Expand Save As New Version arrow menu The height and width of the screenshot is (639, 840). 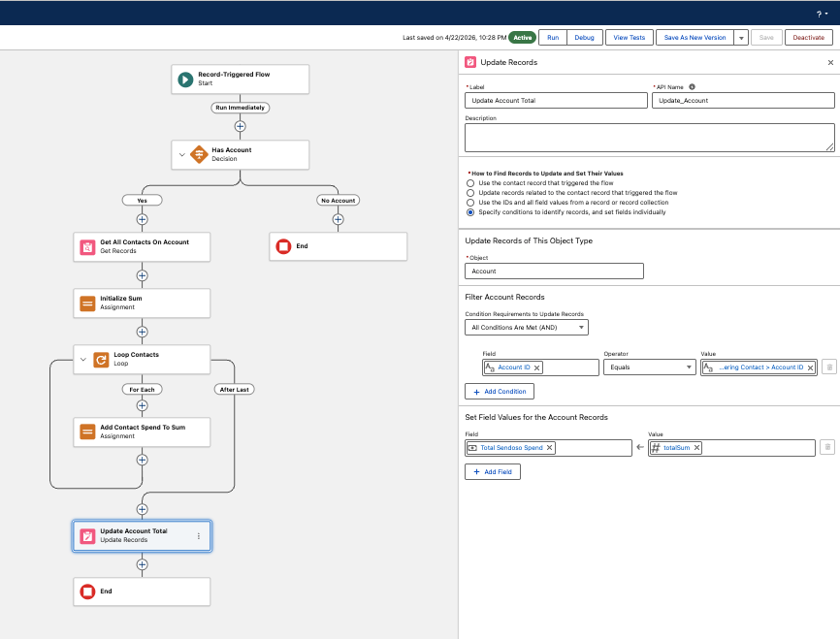pos(741,38)
